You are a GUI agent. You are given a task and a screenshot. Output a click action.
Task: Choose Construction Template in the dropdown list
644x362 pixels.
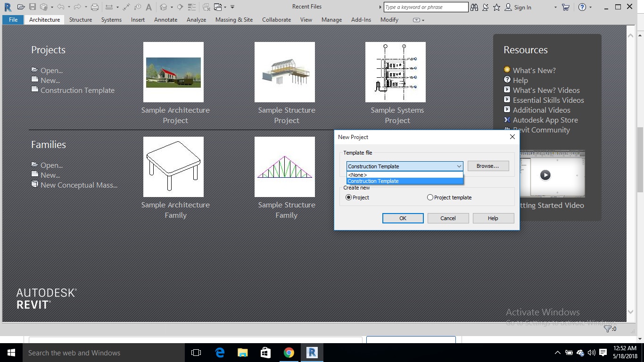click(x=405, y=181)
